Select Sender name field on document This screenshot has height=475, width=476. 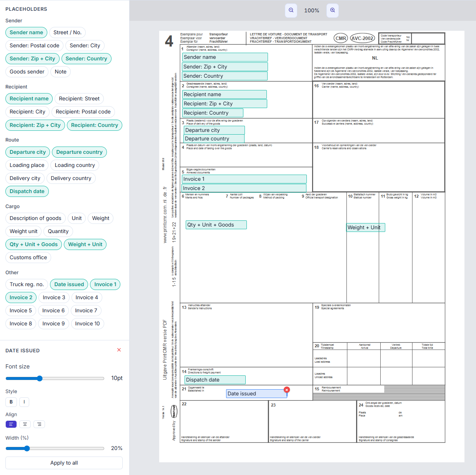coord(225,57)
